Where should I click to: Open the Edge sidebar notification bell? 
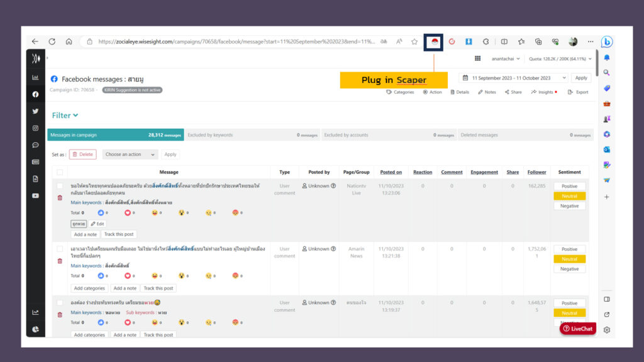(x=607, y=58)
